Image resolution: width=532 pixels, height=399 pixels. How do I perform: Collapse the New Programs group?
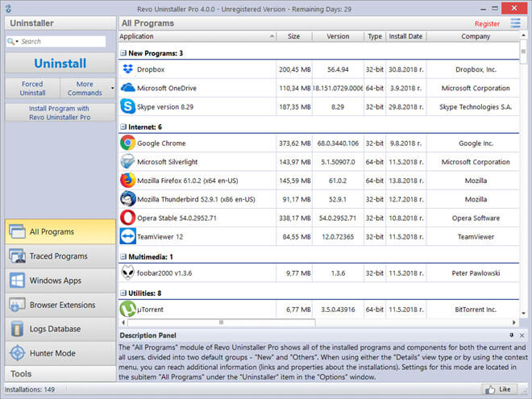point(123,53)
